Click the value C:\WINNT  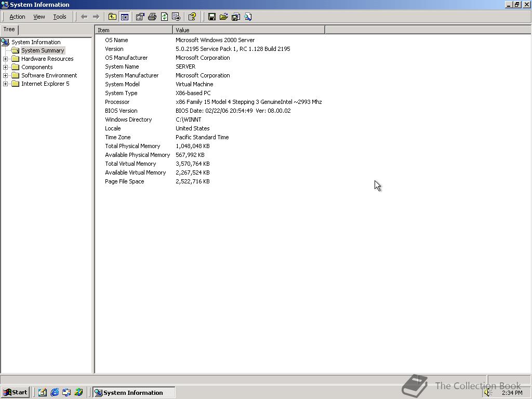[x=188, y=119]
